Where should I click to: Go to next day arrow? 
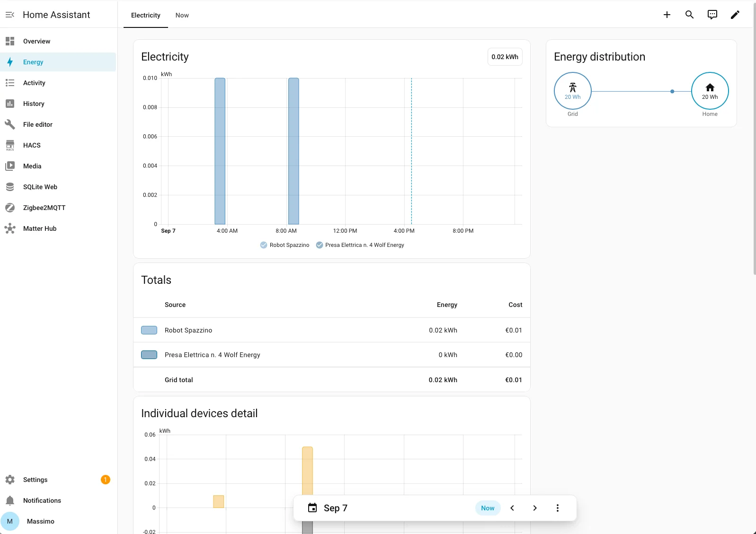(x=535, y=508)
